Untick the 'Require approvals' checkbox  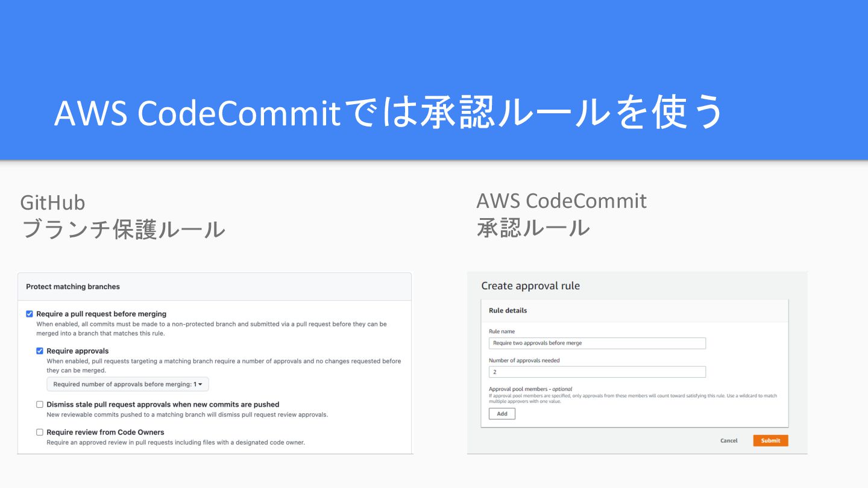pyautogui.click(x=40, y=351)
